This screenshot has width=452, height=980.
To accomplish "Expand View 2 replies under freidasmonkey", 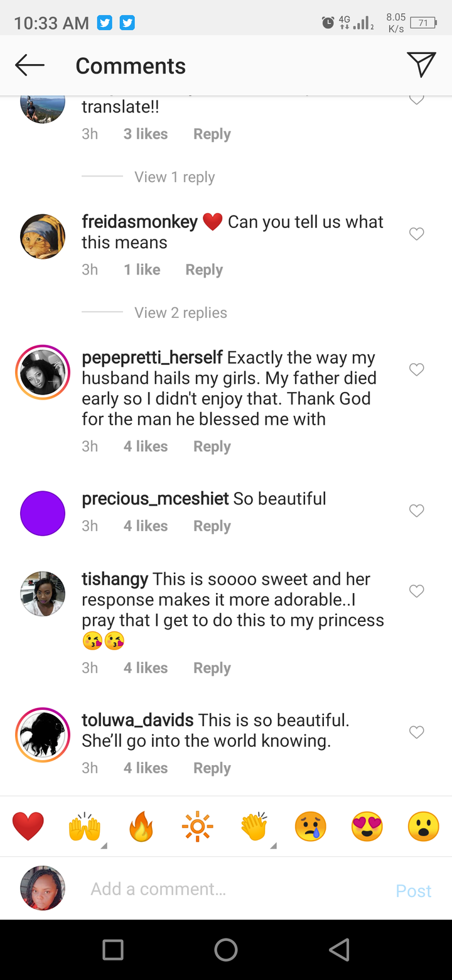I will [181, 313].
